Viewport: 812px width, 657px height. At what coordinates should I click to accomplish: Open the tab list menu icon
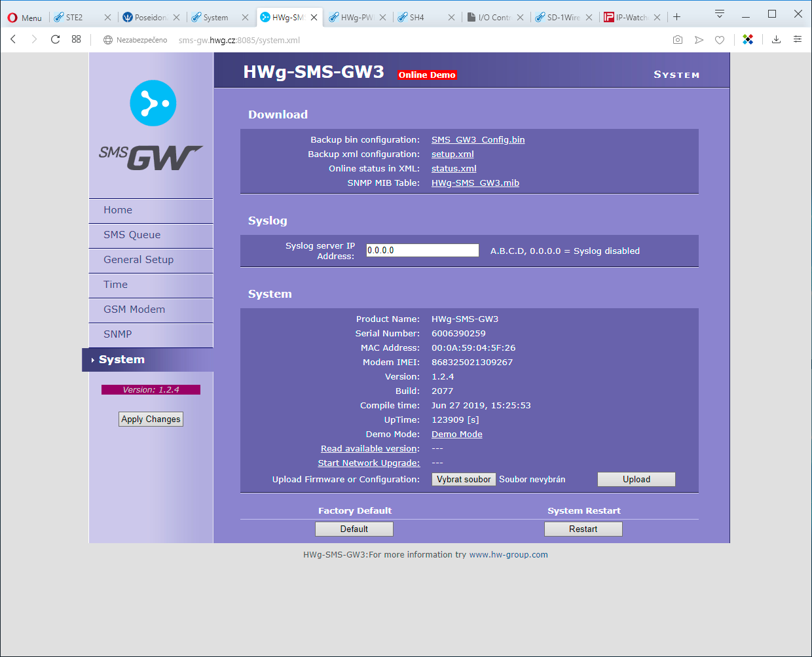[x=719, y=14]
